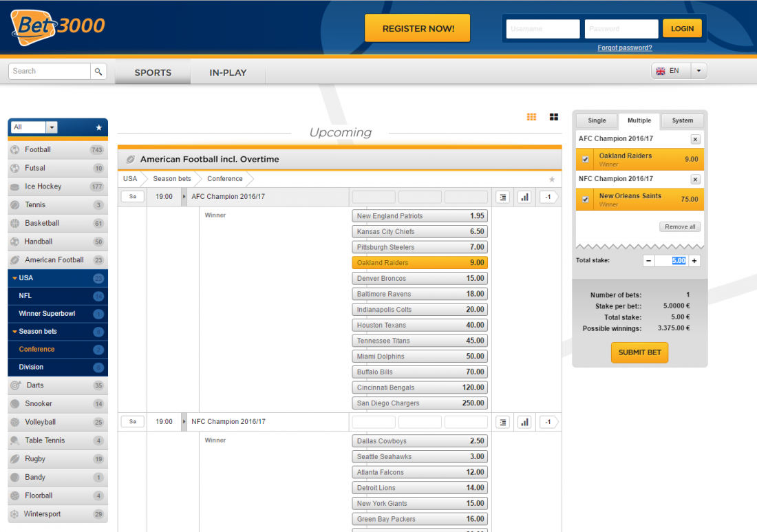Screen dimensions: 757x532
Task: Click the total stake amount field
Action: pyautogui.click(x=672, y=261)
